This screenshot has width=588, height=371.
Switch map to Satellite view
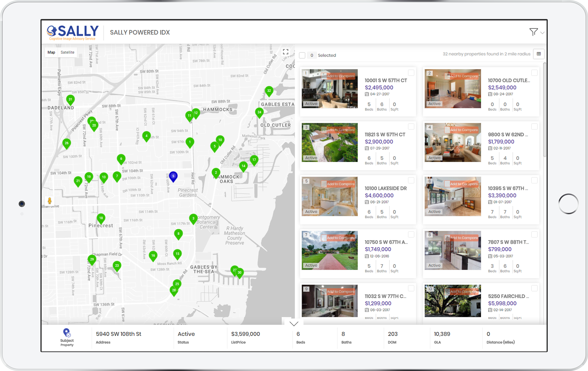click(x=67, y=52)
